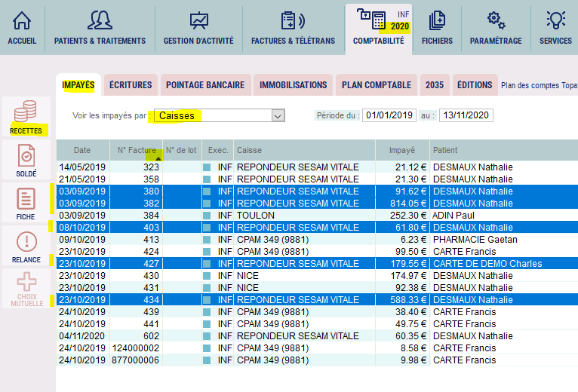Image resolution: width=578 pixels, height=392 pixels.
Task: Select amount 588.33 € of invoice 434
Action: (x=408, y=300)
